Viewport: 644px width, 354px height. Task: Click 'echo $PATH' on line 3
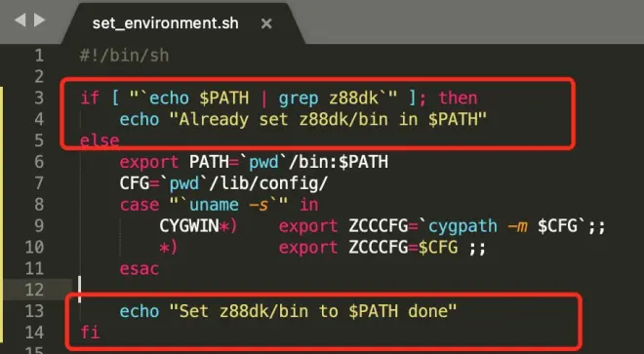[199, 98]
